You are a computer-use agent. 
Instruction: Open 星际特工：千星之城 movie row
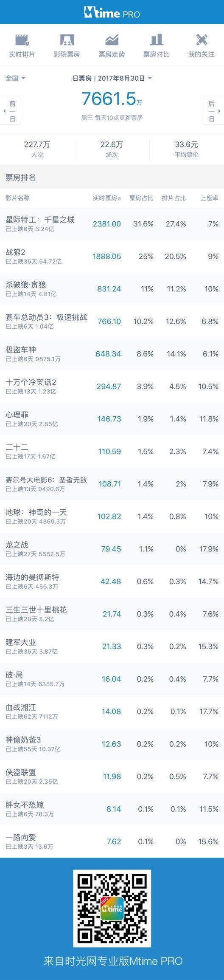(112, 224)
